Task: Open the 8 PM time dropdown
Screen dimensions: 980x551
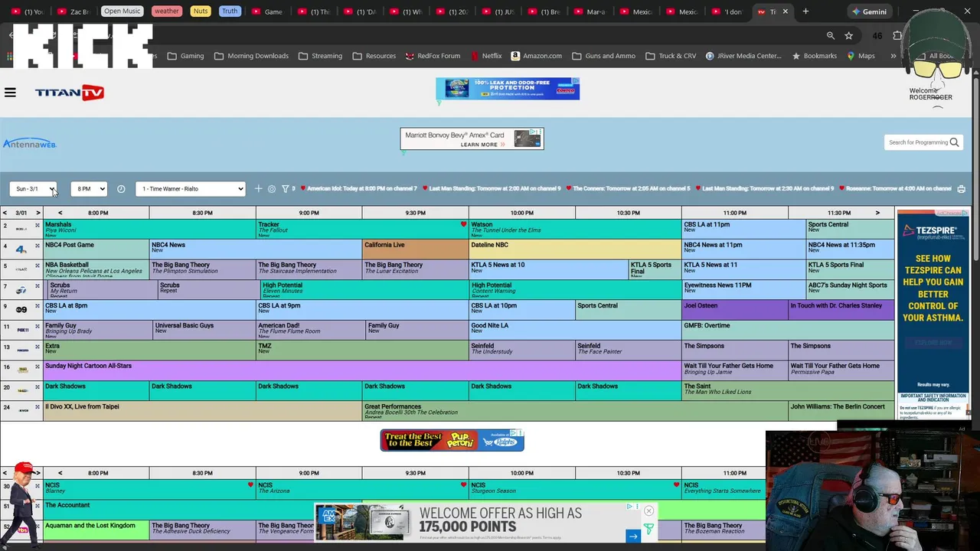Action: point(89,189)
